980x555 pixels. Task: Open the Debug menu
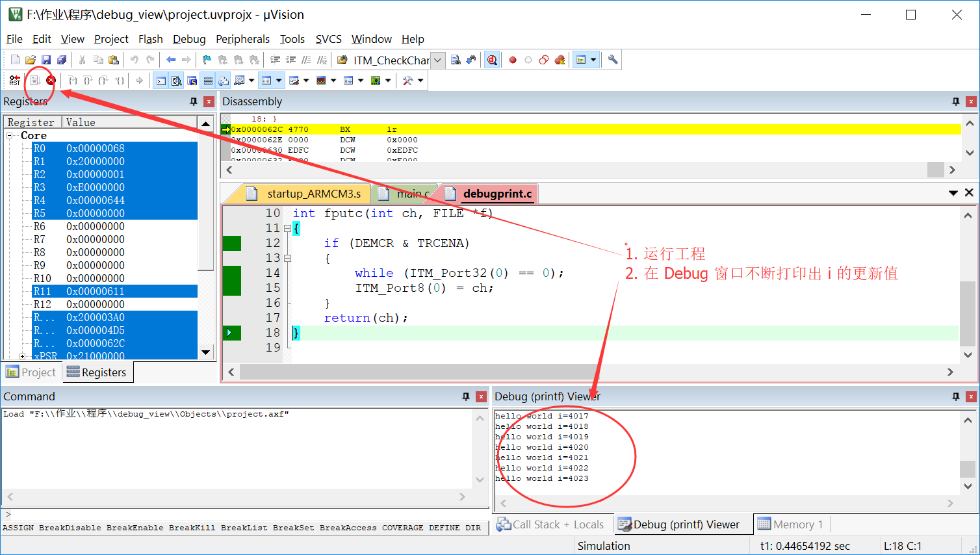click(x=188, y=39)
